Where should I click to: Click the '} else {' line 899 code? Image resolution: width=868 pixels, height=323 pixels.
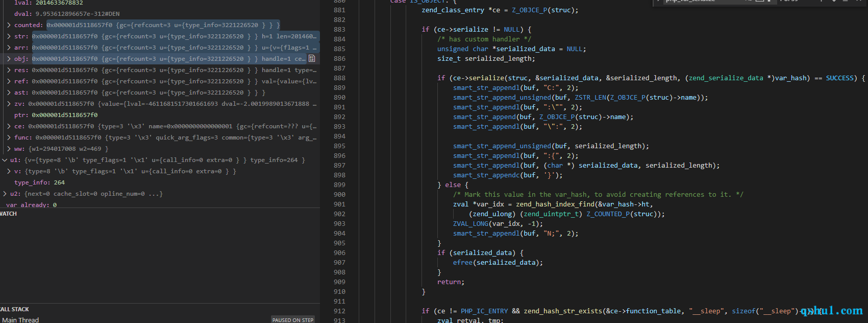click(x=453, y=185)
